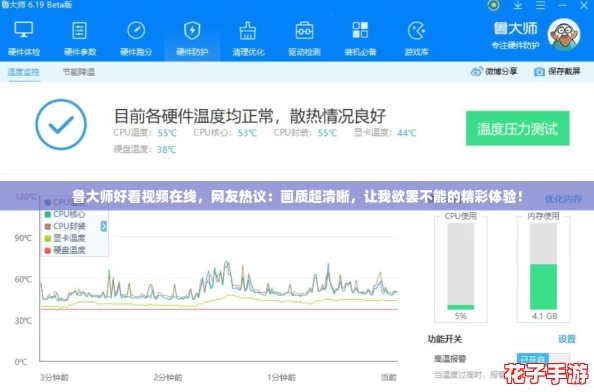Click 优化内存 link
Image resolution: width=594 pixels, height=392 pixels.
click(x=563, y=199)
